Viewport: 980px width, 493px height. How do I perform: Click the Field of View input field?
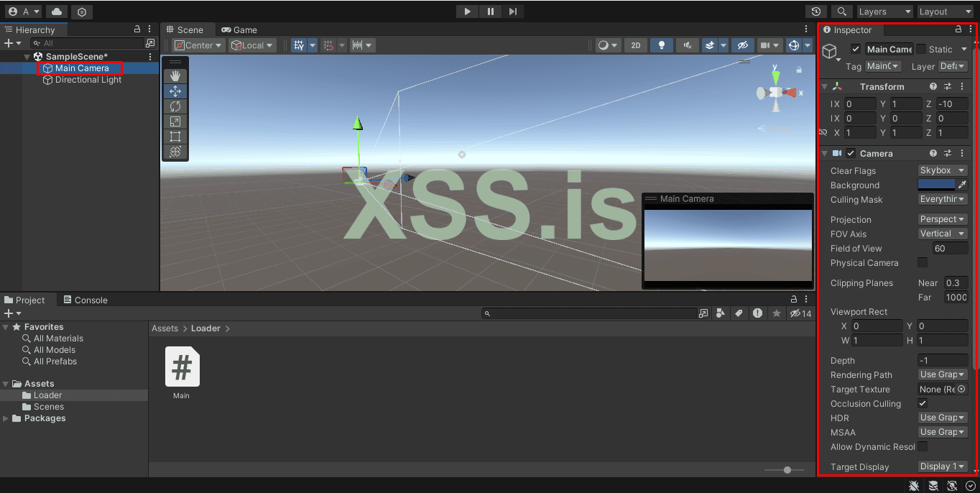pos(949,249)
